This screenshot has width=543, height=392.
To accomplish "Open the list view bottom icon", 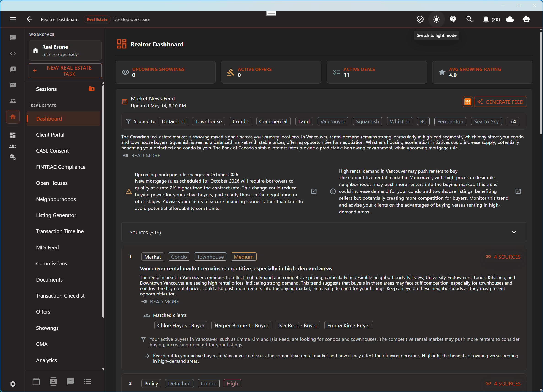I will click(88, 381).
